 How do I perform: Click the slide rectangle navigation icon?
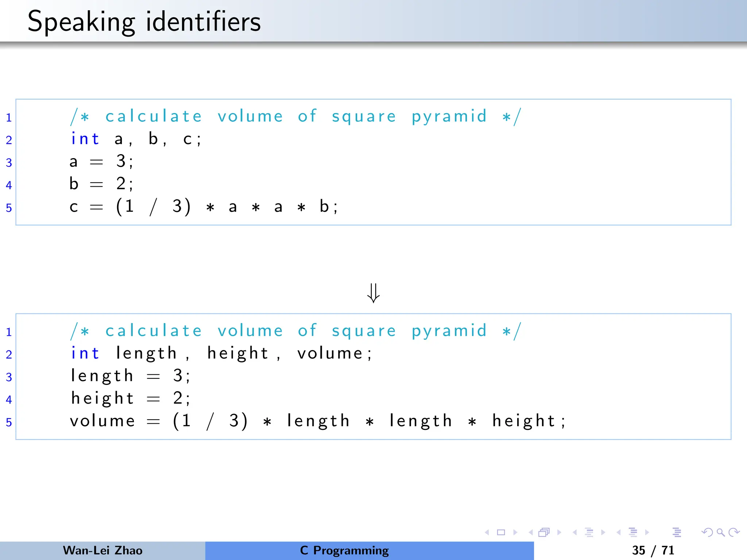(501, 533)
